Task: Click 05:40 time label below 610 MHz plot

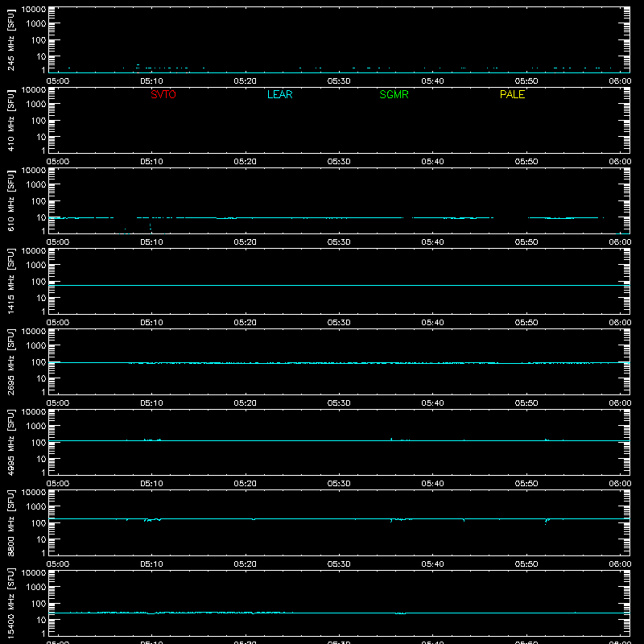Action: (x=432, y=242)
